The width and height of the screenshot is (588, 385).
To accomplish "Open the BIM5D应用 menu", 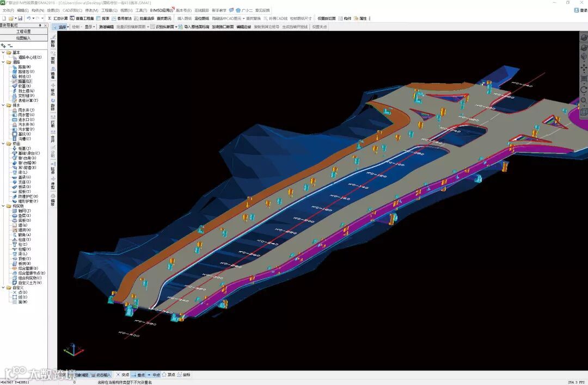I will click(x=162, y=10).
